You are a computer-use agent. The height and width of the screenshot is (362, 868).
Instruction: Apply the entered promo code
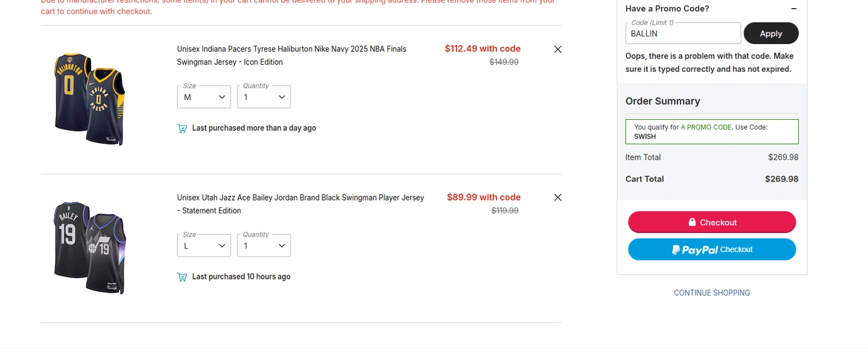click(x=770, y=34)
